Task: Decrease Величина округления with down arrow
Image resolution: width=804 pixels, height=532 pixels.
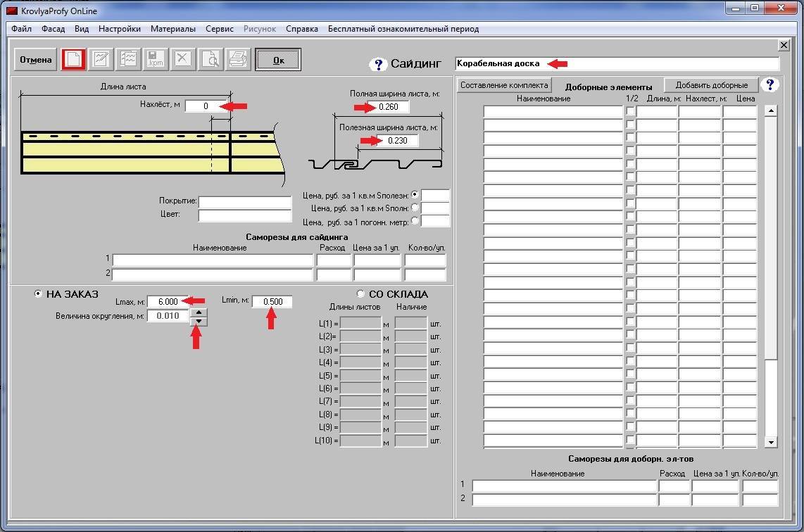Action: pos(199,321)
